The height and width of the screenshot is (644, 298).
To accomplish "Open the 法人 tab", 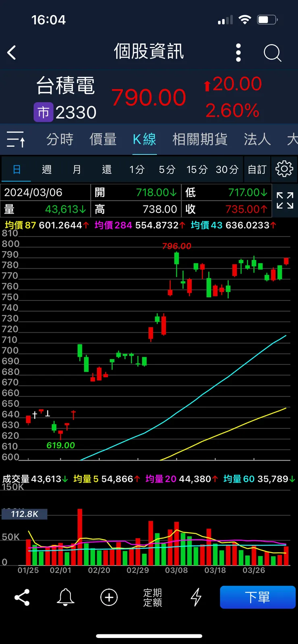I will (257, 139).
